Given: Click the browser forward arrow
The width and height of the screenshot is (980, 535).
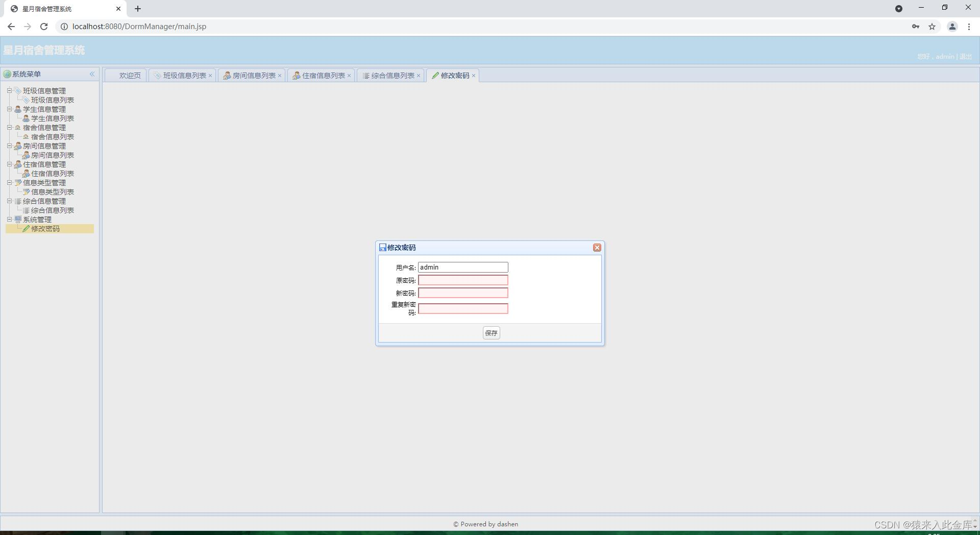Looking at the screenshot, I should click(x=28, y=27).
